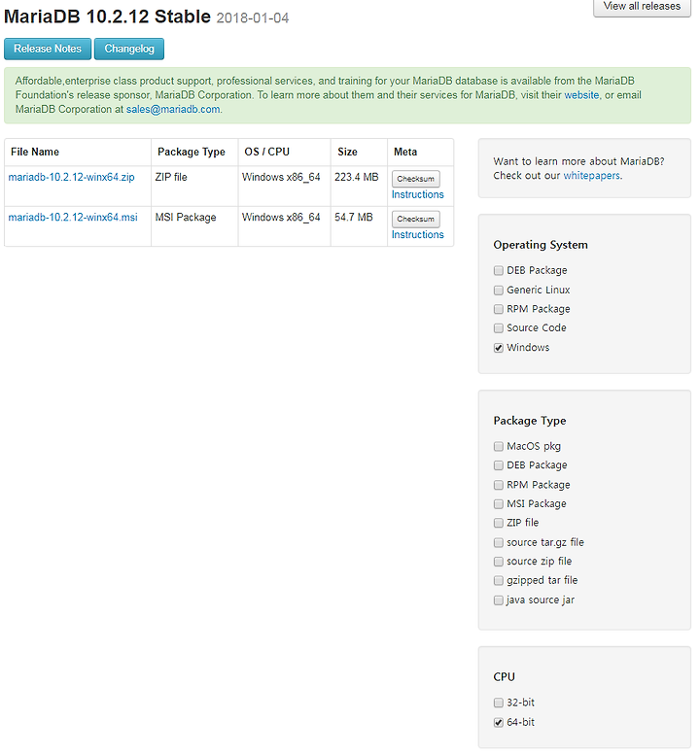
Task: Tick the Source Code checkbox
Action: point(499,328)
